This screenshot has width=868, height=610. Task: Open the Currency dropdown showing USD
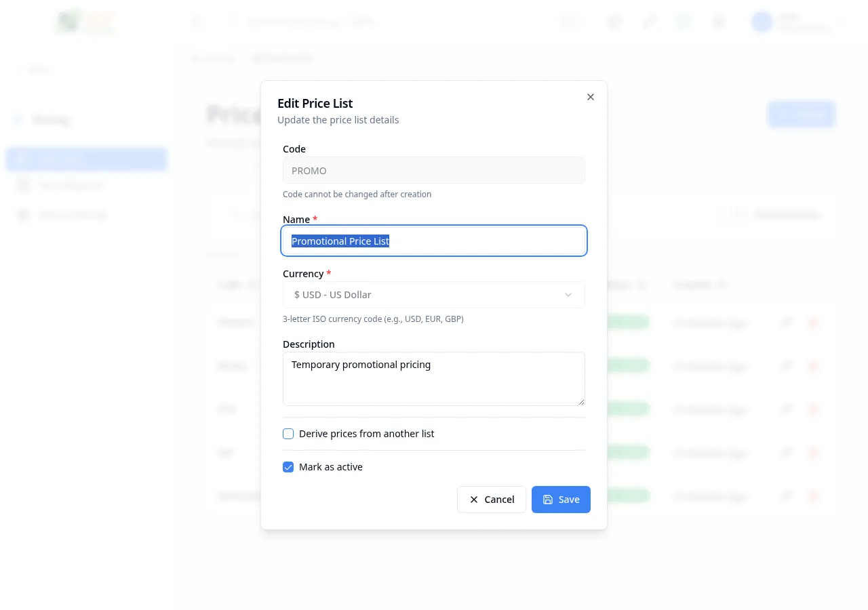(433, 295)
